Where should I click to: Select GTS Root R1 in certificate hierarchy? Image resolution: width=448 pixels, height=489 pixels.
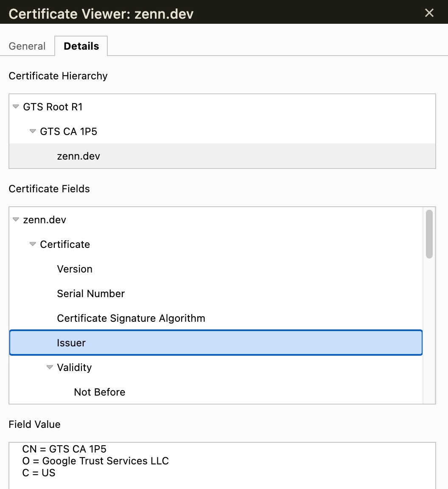coord(222,107)
